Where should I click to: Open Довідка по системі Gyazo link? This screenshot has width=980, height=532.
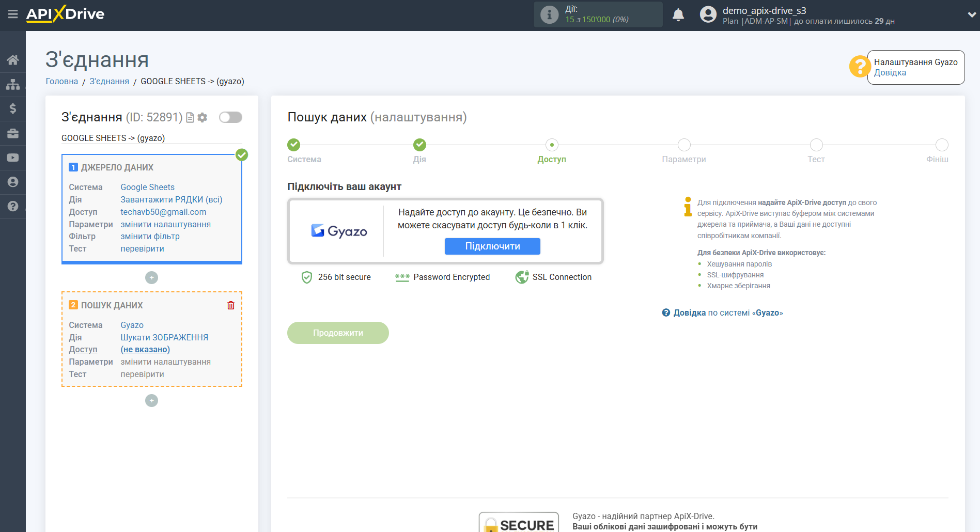[723, 312]
